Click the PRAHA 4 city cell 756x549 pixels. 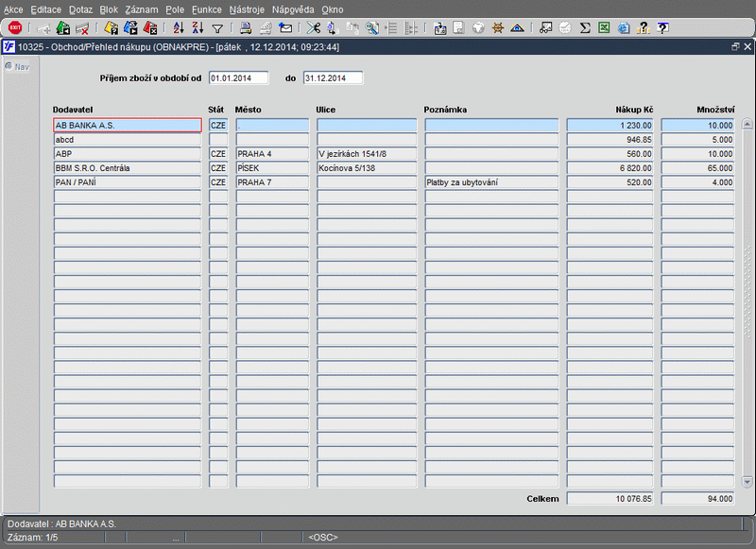click(x=272, y=154)
